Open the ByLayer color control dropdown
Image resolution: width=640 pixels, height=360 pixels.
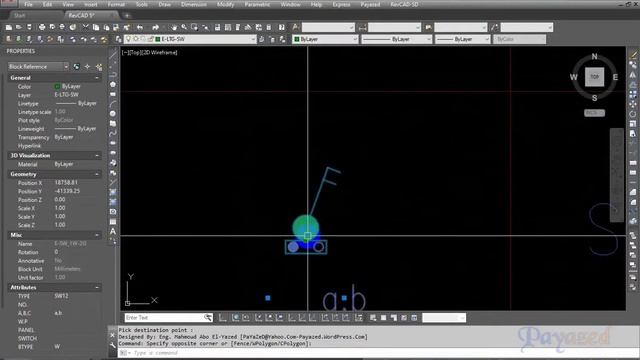pyautogui.click(x=355, y=39)
